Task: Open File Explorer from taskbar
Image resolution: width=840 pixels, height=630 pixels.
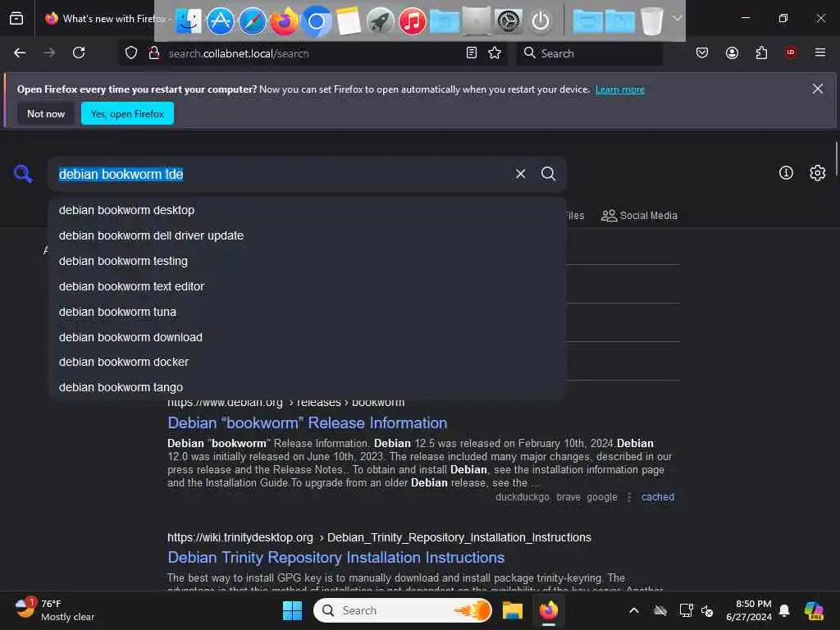Action: click(x=512, y=610)
